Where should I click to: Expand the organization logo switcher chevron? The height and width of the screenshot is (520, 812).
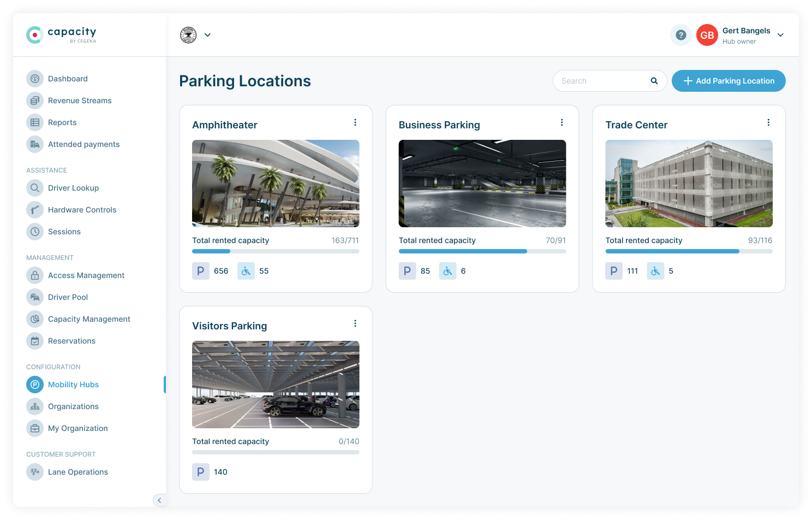pyautogui.click(x=207, y=35)
